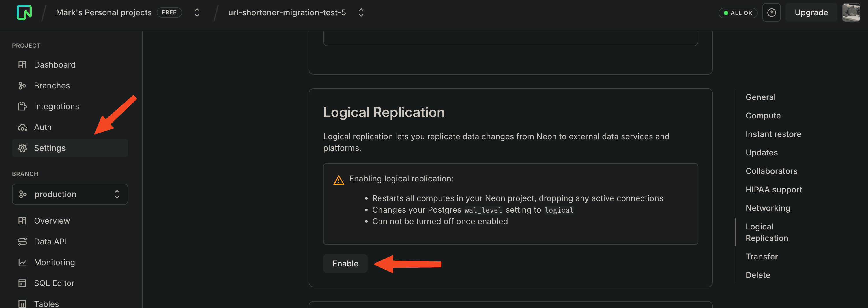Click the Settings gear icon
Viewport: 868px width, 308px height.
(x=22, y=148)
